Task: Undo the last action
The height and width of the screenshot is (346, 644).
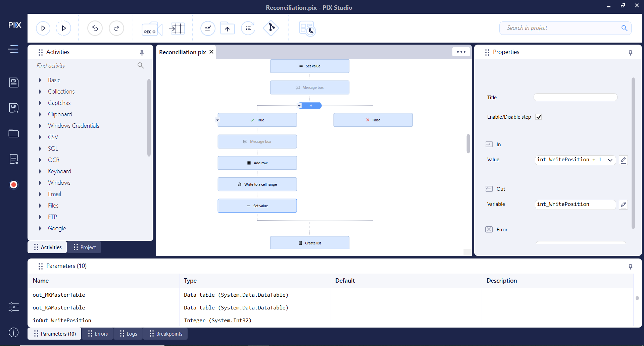Action: pyautogui.click(x=95, y=28)
